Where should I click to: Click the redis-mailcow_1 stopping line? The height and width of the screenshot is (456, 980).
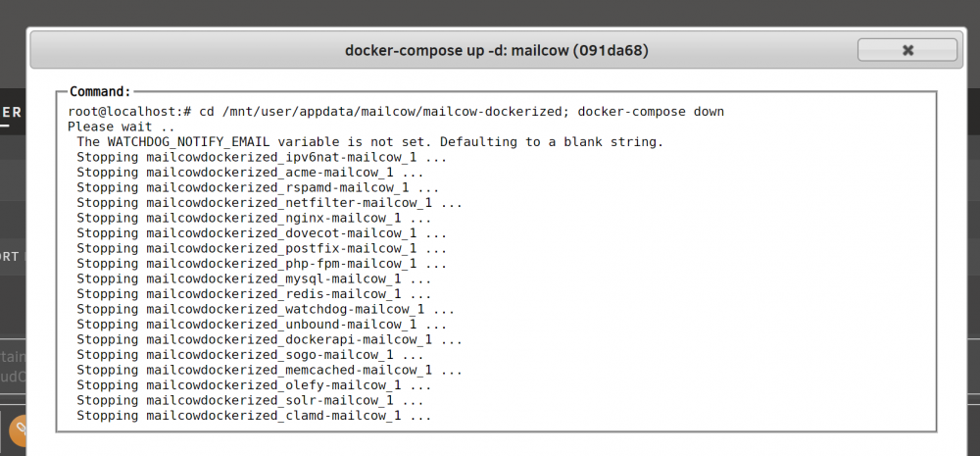(x=254, y=294)
